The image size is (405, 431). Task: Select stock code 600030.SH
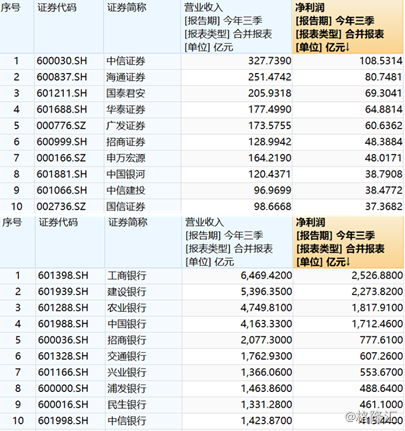coord(62,61)
